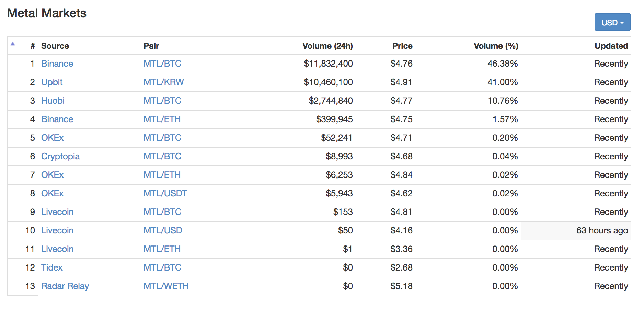Open Livecoin link in row 9
This screenshot has height=309, width=644.
pos(57,212)
